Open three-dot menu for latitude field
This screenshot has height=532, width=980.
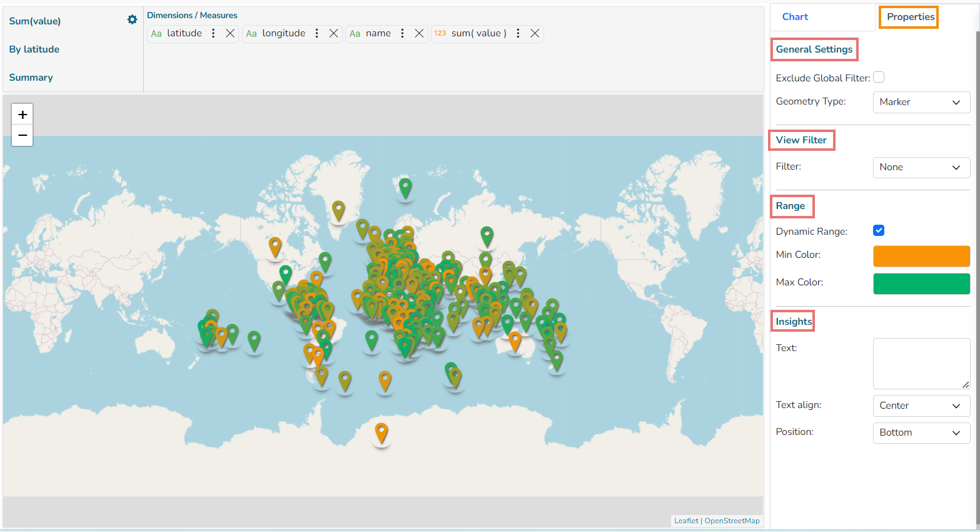213,33
